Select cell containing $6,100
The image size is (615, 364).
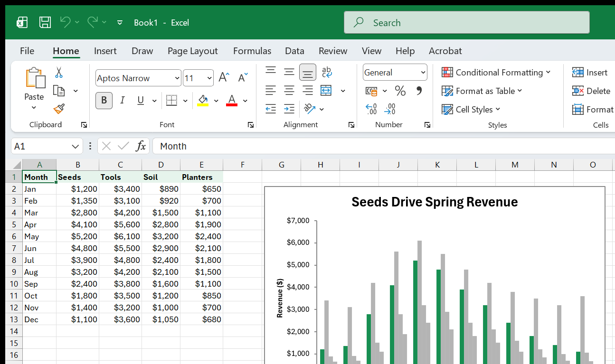point(120,236)
